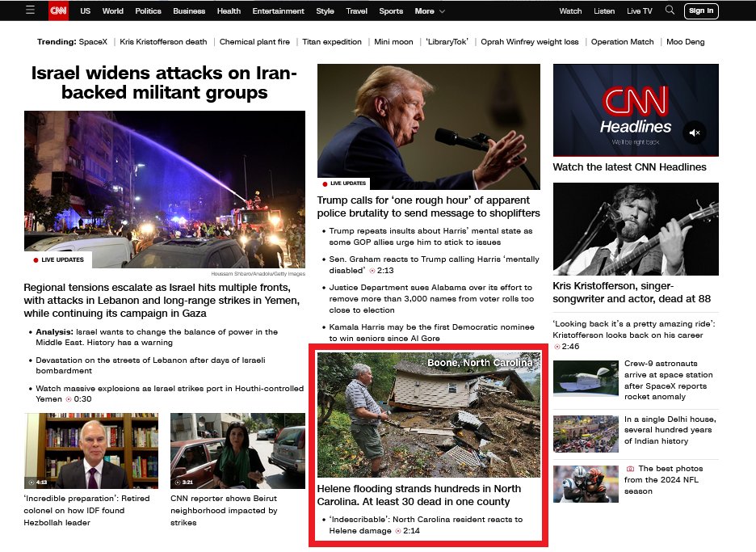Select Sports in the top navigation
The width and height of the screenshot is (756, 552).
click(x=391, y=11)
